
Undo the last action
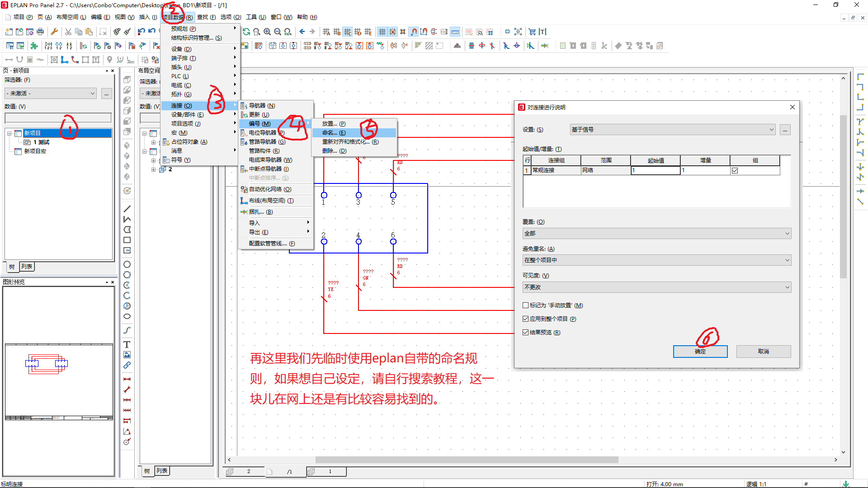point(141,30)
